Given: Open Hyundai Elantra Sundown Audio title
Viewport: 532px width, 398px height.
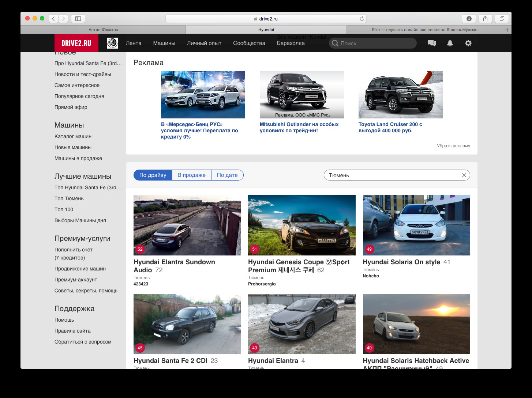Looking at the screenshot, I should [174, 266].
